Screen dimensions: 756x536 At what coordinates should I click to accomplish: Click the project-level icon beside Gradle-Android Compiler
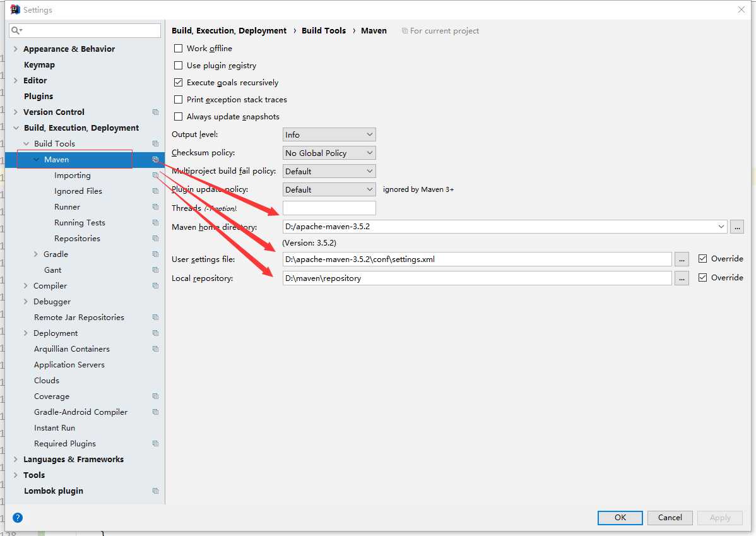(155, 412)
